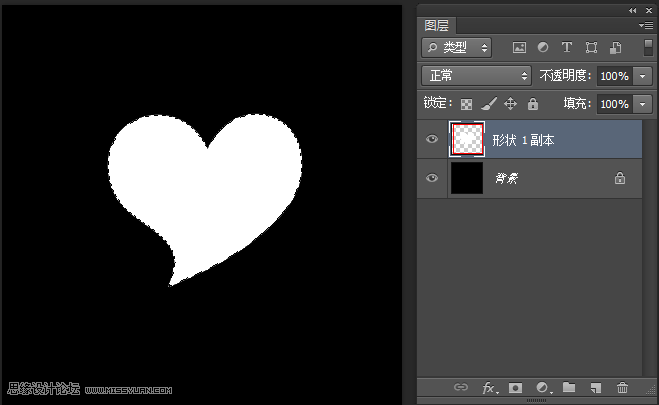The width and height of the screenshot is (659, 405).
Task: Click the type layer filter icon
Action: [567, 47]
